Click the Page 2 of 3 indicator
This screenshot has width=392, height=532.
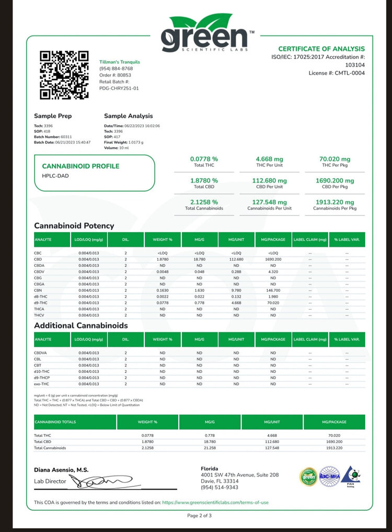point(199,516)
